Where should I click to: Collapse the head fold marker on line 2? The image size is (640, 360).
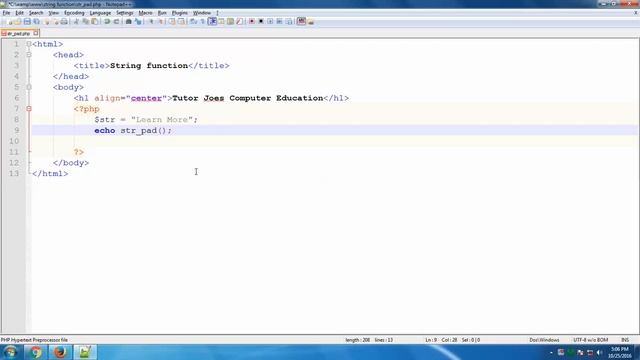pos(29,54)
